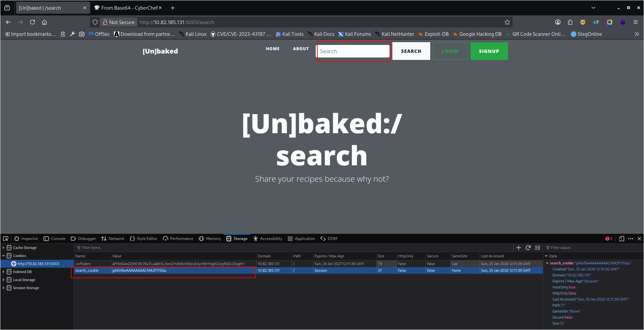Click the LOGIN button
This screenshot has width=644, height=330.
tap(450, 51)
